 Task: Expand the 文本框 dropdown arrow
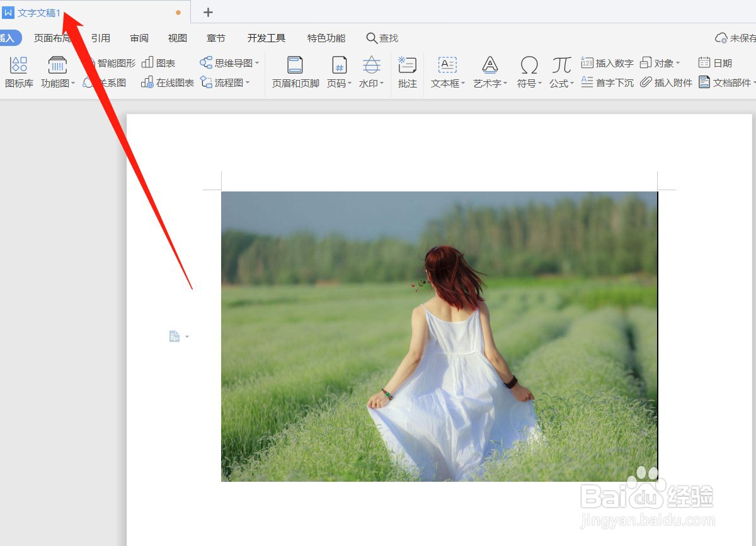tap(463, 84)
